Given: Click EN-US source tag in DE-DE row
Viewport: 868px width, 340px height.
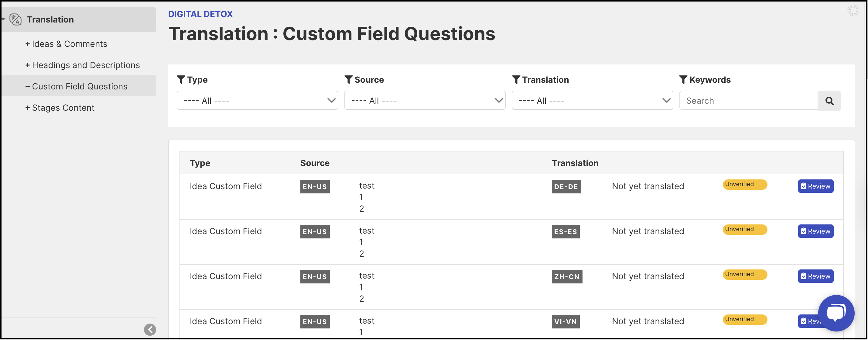Looking at the screenshot, I should (315, 186).
